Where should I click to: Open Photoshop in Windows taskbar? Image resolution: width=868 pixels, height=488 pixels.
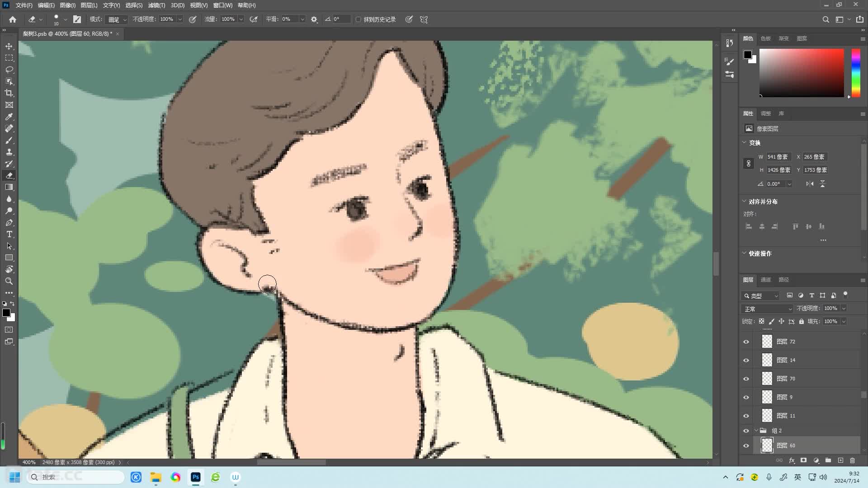pos(195,477)
